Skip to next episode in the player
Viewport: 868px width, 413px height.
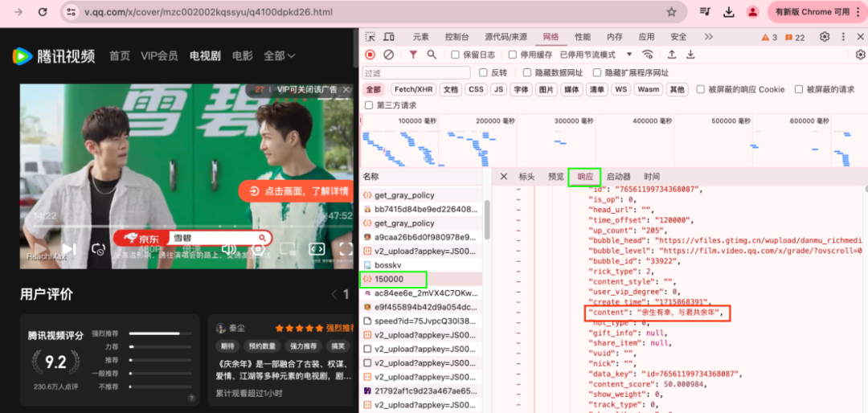pyautogui.click(x=68, y=249)
